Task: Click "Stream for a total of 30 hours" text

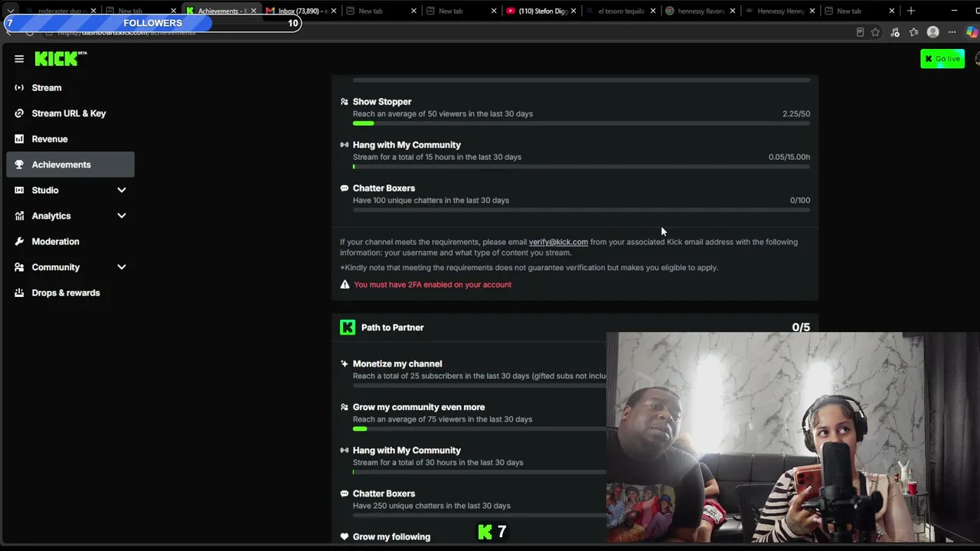Action: [438, 463]
